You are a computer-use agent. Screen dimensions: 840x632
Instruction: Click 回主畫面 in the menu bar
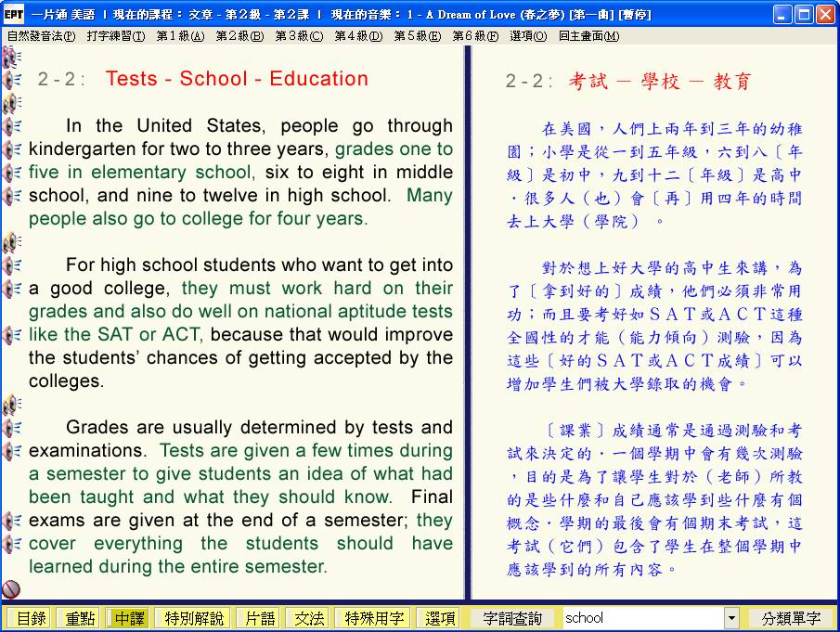click(588, 36)
